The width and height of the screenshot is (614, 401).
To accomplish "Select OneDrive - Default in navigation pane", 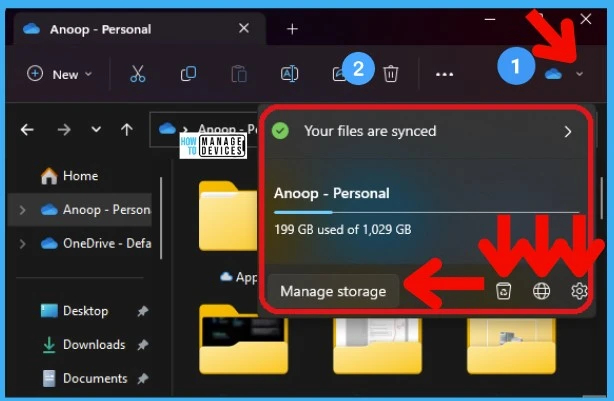I will pyautogui.click(x=96, y=244).
